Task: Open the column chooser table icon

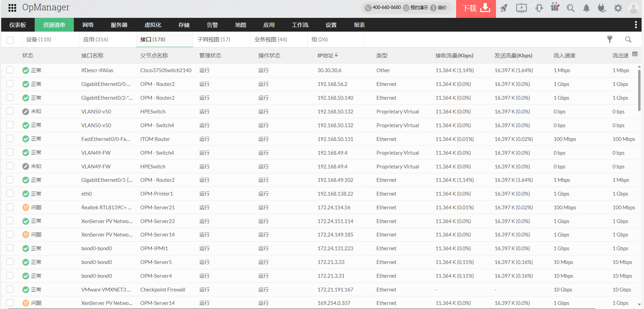Action: [x=635, y=54]
